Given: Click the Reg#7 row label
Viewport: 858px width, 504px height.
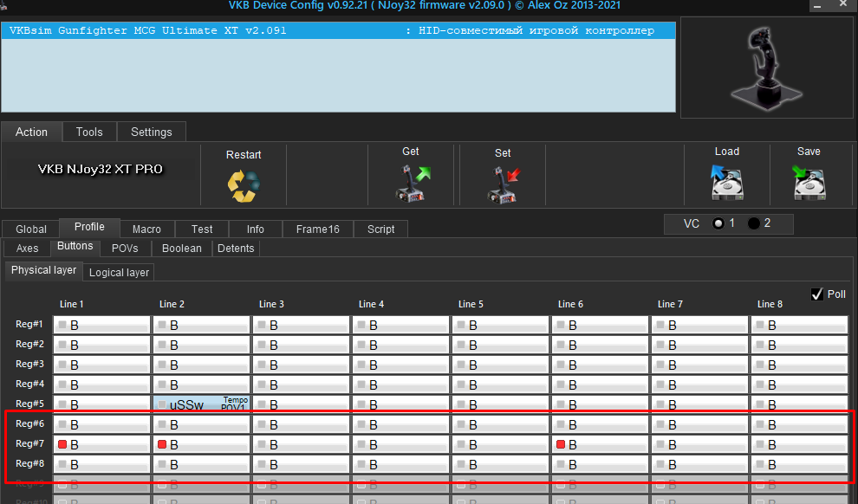Looking at the screenshot, I should point(29,443).
